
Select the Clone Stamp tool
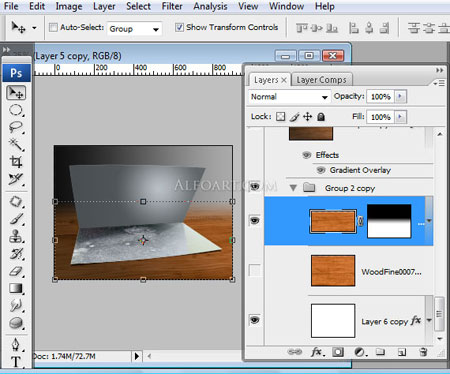pos(16,236)
